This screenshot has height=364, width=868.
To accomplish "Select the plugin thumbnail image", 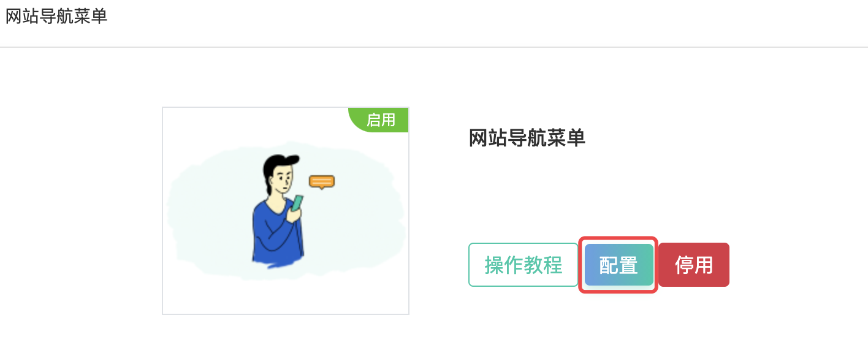I will (286, 211).
